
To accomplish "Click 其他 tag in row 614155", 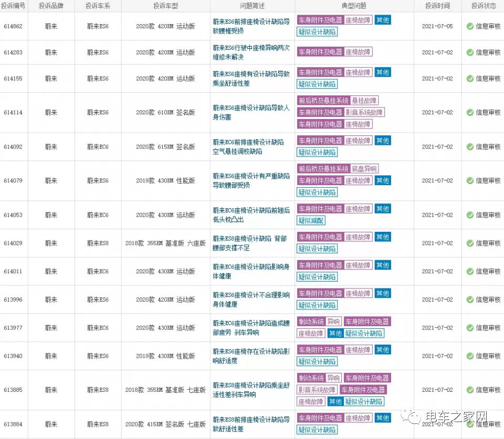I will (x=383, y=72).
